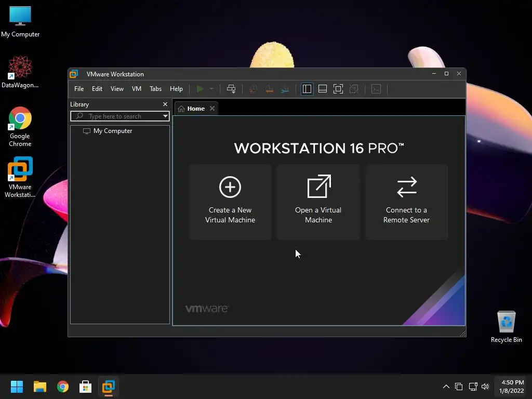The height and width of the screenshot is (399, 532).
Task: Click the Unity mode toolbar icon
Action: [353, 89]
